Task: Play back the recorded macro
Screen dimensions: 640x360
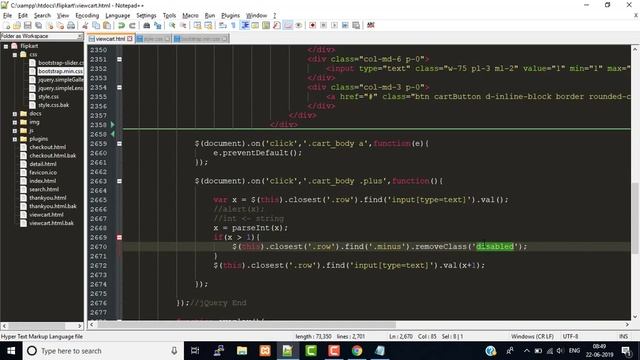Action: pos(334,25)
